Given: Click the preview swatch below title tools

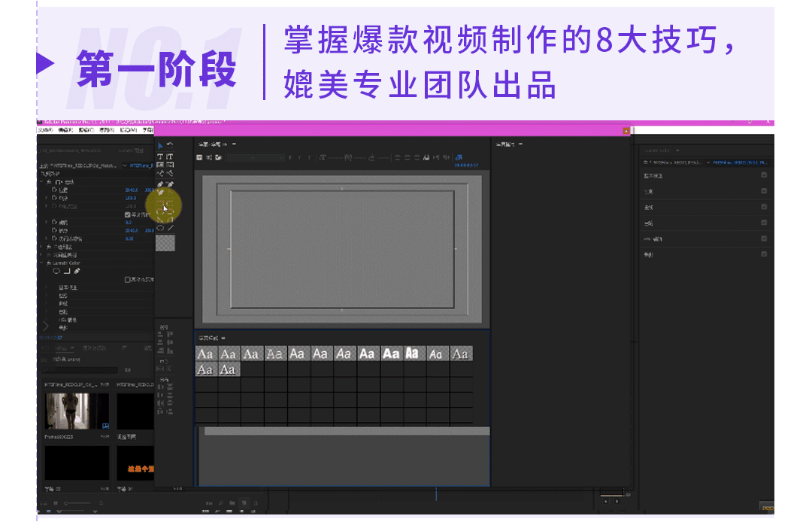Looking at the screenshot, I should 165,243.
